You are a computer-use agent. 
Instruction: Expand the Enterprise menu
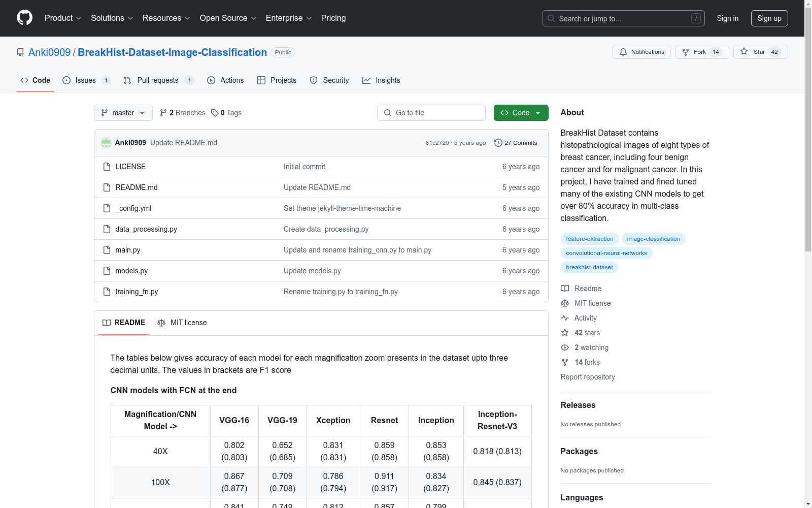point(289,18)
